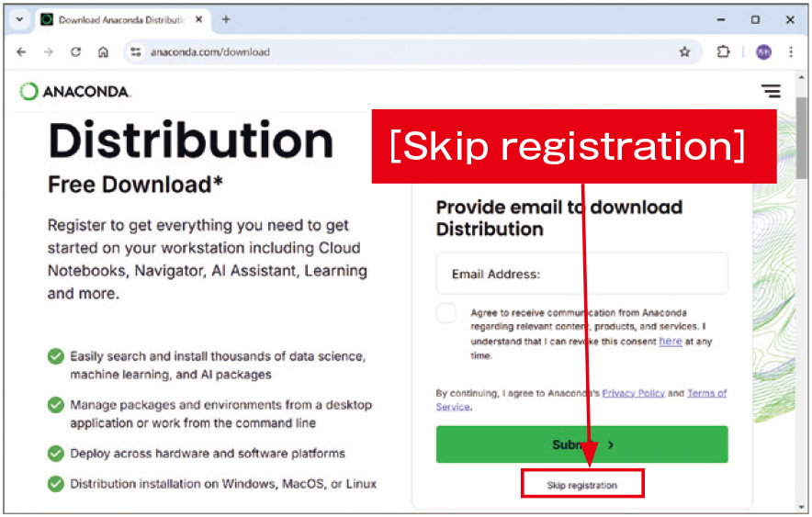Open the Privacy Policy link
This screenshot has width=812, height=517.
(x=633, y=393)
